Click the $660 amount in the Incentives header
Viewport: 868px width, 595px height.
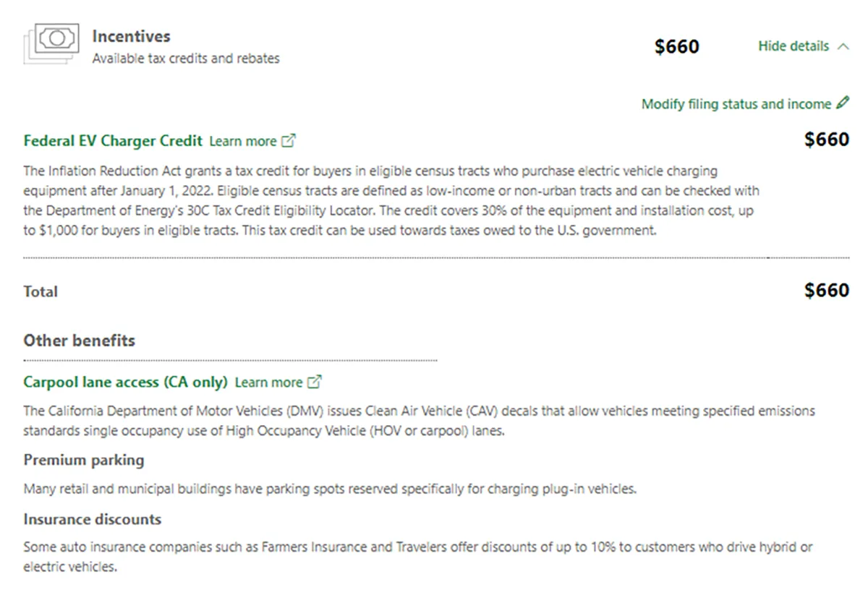[677, 47]
